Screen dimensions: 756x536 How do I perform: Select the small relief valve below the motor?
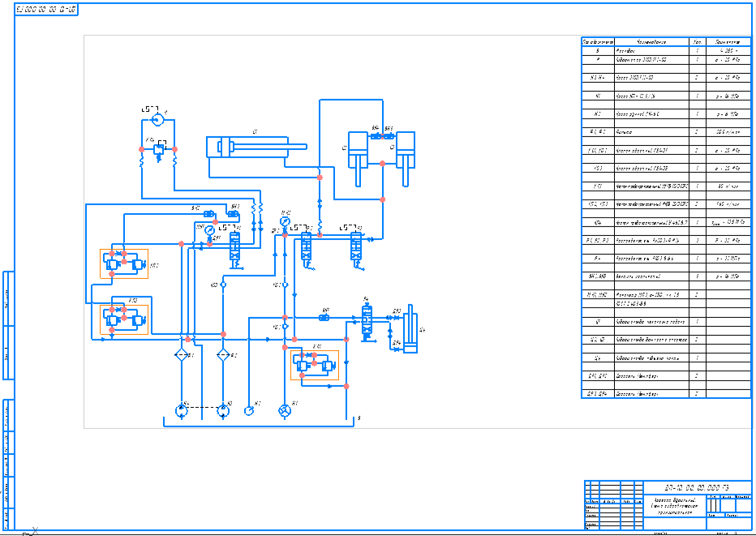159,149
